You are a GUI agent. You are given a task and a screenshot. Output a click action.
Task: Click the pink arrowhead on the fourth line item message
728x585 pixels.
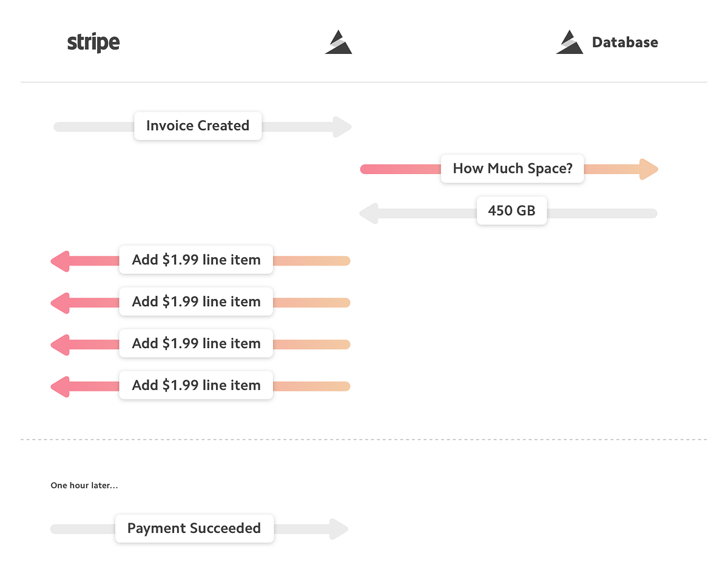point(61,386)
